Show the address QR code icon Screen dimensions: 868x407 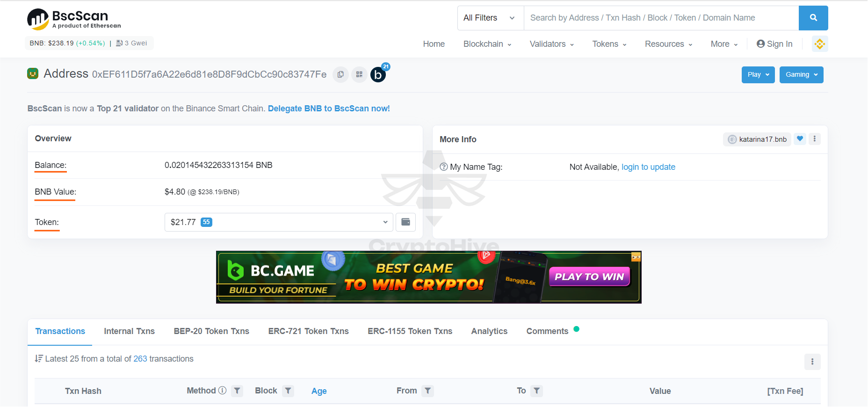(359, 74)
